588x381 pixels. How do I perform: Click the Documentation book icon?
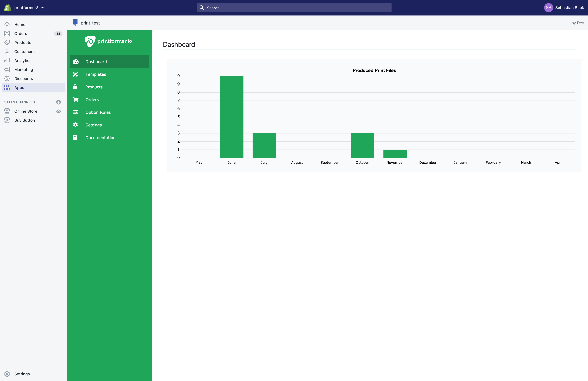click(x=75, y=137)
